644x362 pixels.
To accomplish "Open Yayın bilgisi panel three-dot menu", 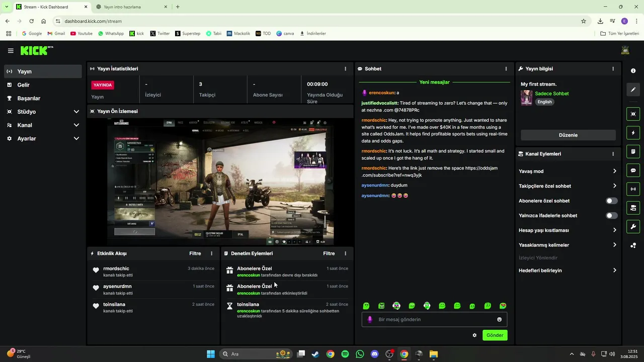I will [x=613, y=69].
